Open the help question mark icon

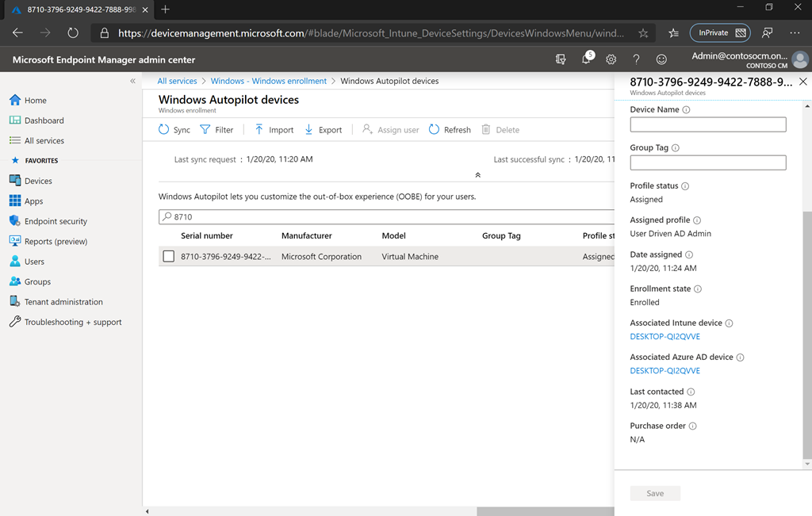(635, 59)
